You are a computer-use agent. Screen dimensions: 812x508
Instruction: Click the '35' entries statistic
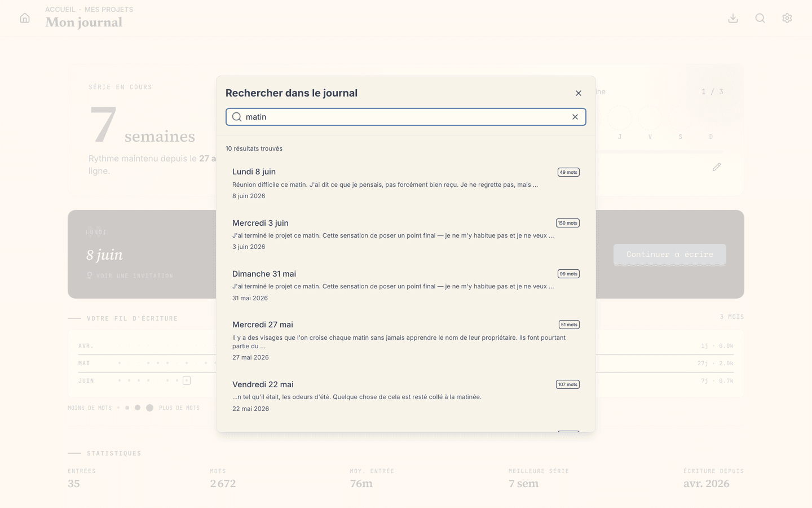tap(74, 484)
